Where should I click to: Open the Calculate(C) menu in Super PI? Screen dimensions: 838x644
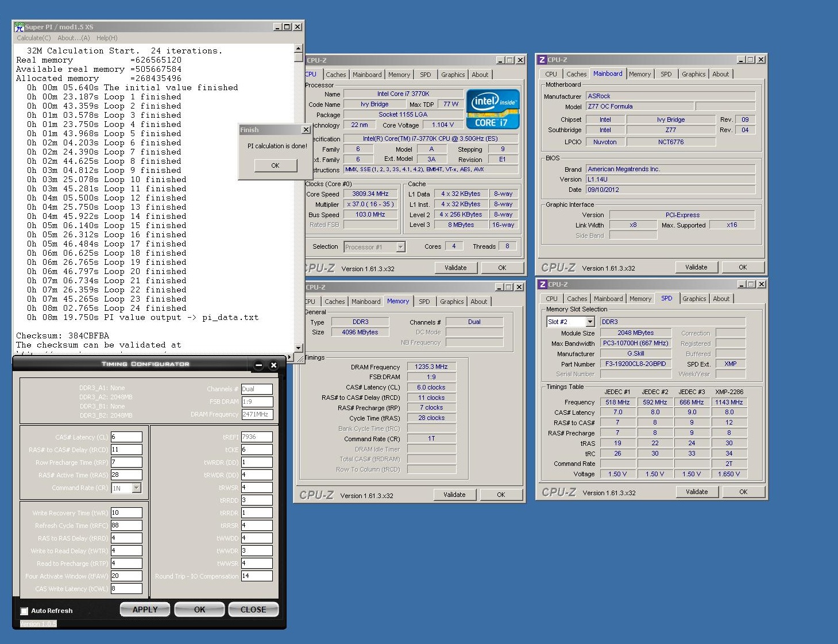34,38
